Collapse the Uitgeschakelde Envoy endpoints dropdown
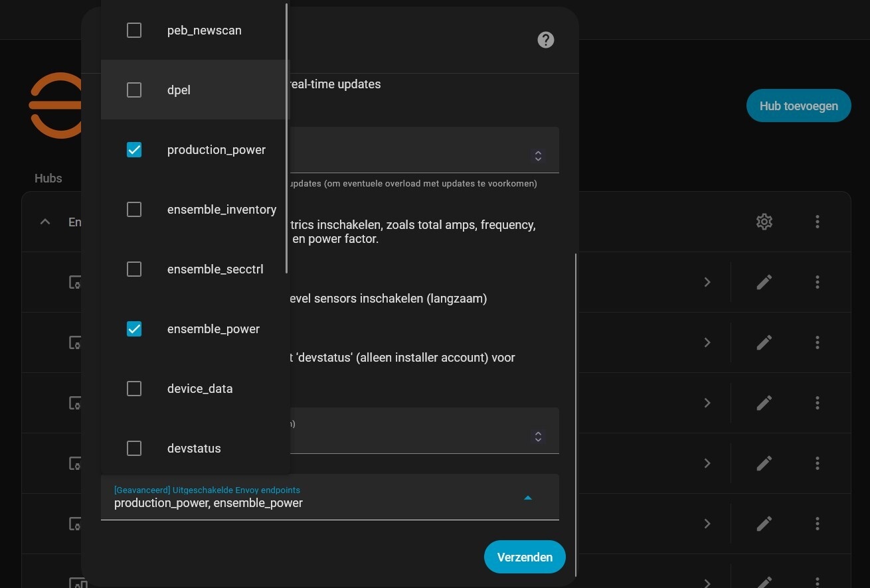 click(x=528, y=498)
